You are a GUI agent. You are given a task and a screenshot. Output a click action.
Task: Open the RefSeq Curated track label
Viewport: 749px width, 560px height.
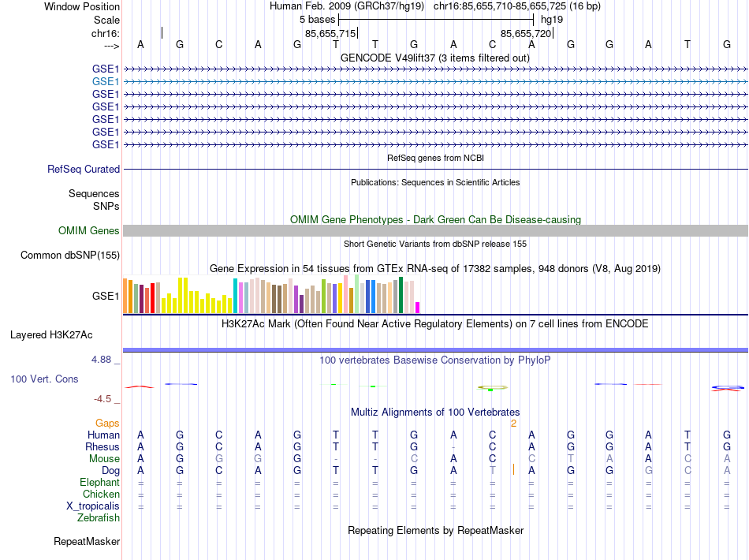(x=84, y=169)
